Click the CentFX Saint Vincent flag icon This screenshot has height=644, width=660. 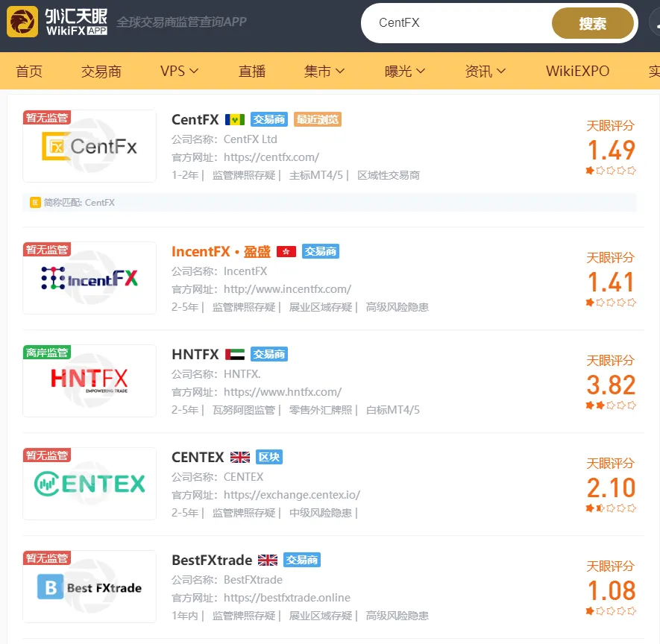[x=235, y=120]
